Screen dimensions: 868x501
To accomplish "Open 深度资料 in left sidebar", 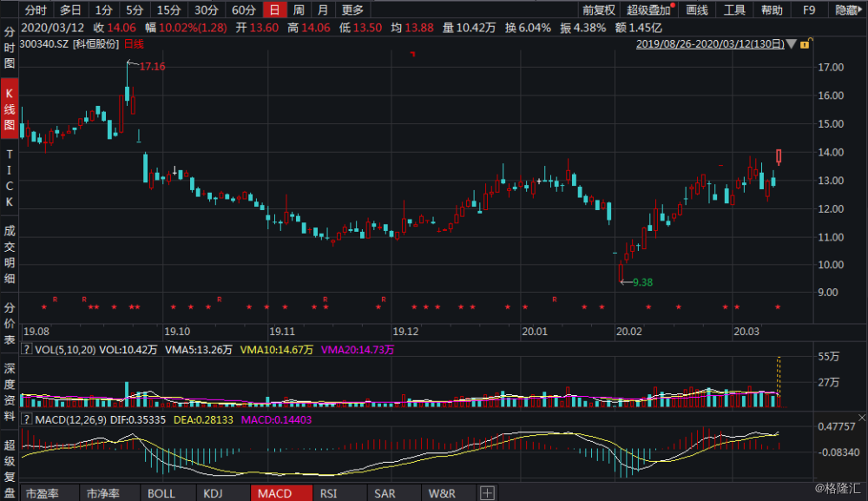I will click(x=10, y=392).
